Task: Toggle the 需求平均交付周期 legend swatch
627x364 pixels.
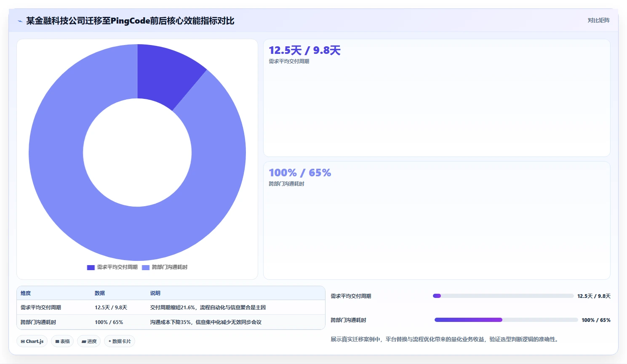Action: (x=91, y=268)
